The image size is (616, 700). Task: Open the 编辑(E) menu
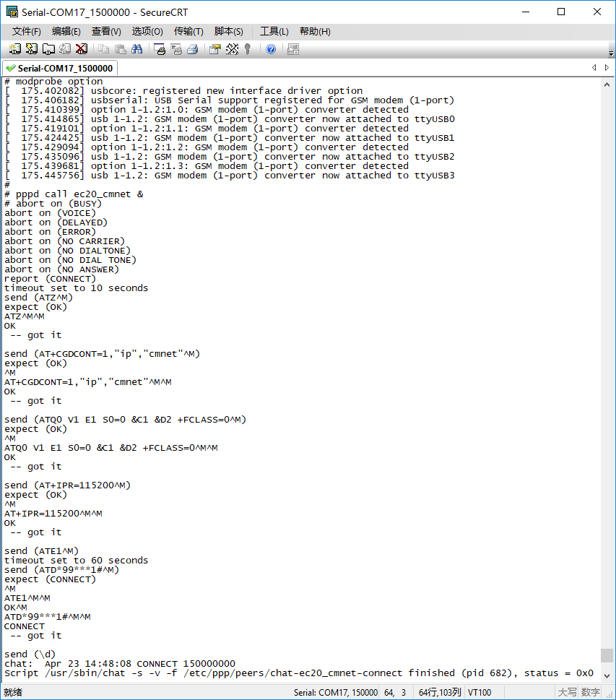(x=66, y=31)
